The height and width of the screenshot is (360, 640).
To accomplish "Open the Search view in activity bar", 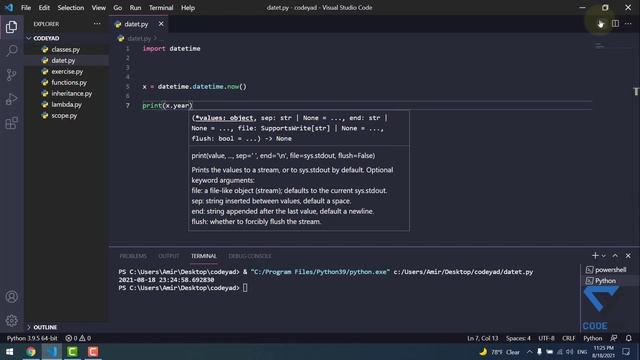I will point(11,51).
